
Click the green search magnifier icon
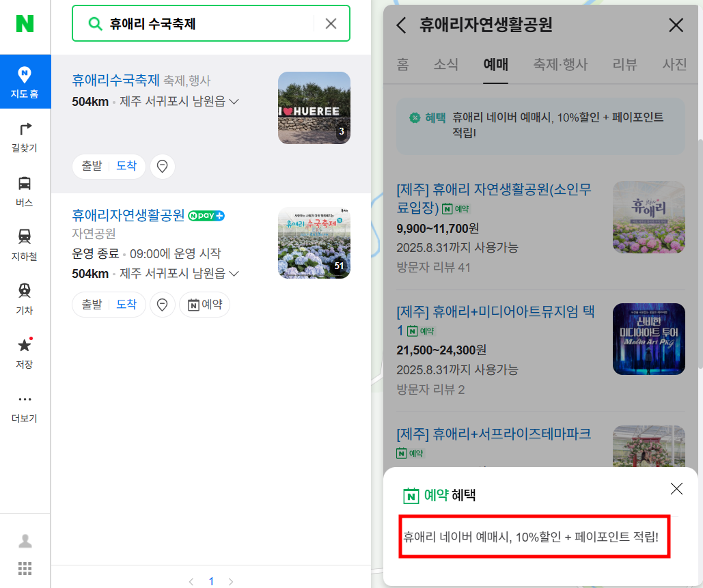[95, 23]
